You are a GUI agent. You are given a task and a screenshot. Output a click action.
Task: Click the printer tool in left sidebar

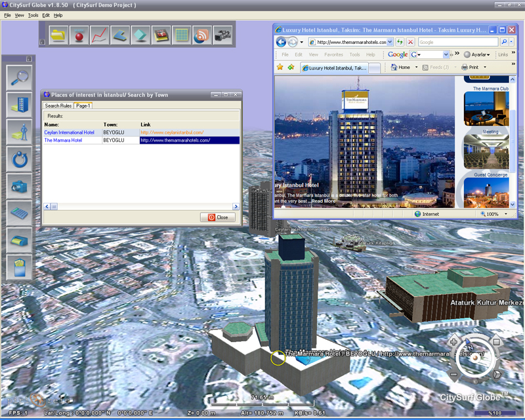(x=20, y=240)
